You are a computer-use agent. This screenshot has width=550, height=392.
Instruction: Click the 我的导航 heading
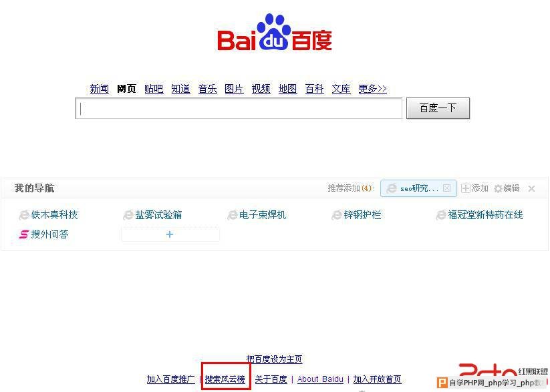click(34, 188)
